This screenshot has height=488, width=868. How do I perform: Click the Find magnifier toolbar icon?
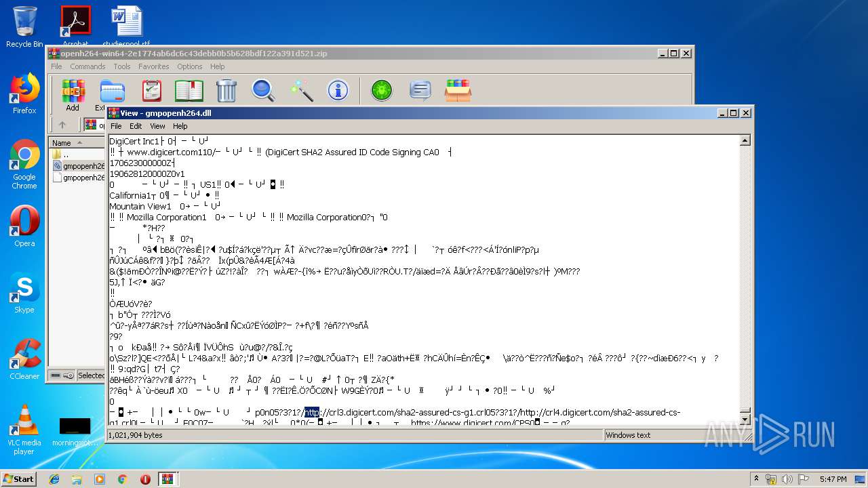click(x=263, y=90)
